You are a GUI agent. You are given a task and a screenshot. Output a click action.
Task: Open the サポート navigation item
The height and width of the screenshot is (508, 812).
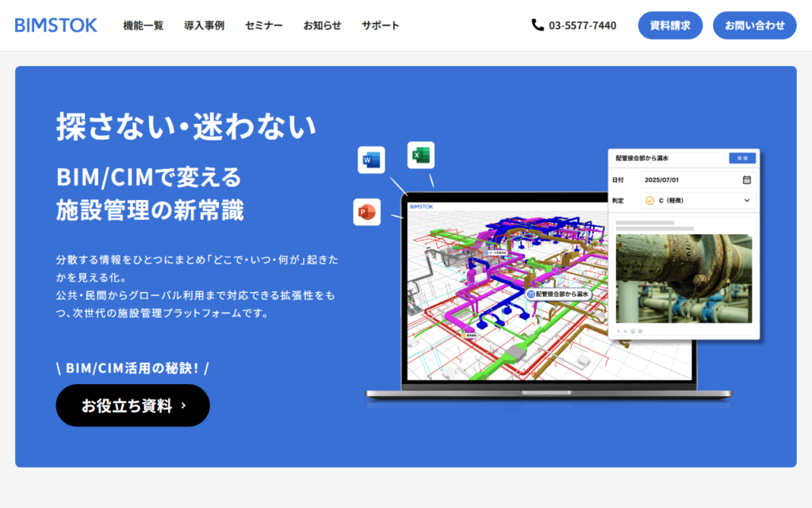point(381,25)
